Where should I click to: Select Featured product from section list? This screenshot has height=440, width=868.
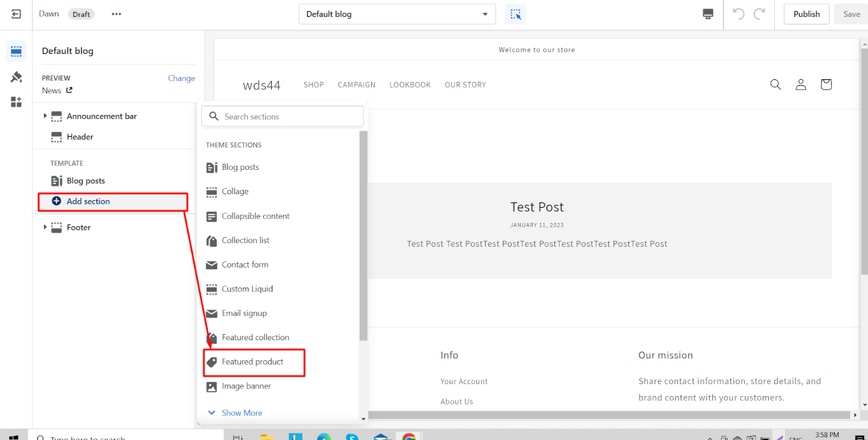[x=253, y=362]
